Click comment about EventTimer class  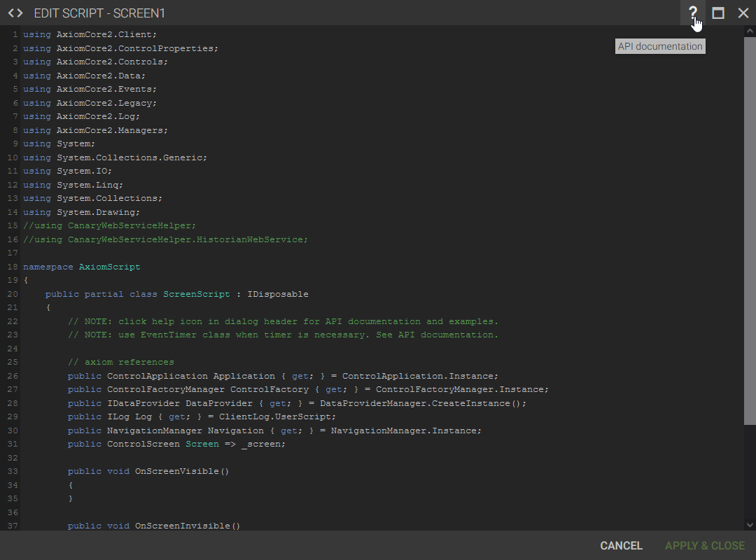283,335
